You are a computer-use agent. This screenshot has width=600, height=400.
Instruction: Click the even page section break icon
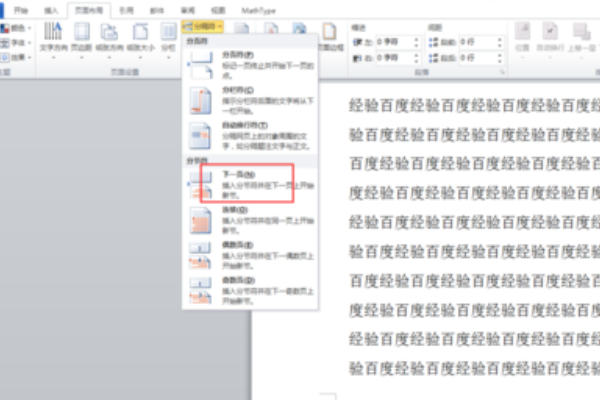click(x=201, y=255)
